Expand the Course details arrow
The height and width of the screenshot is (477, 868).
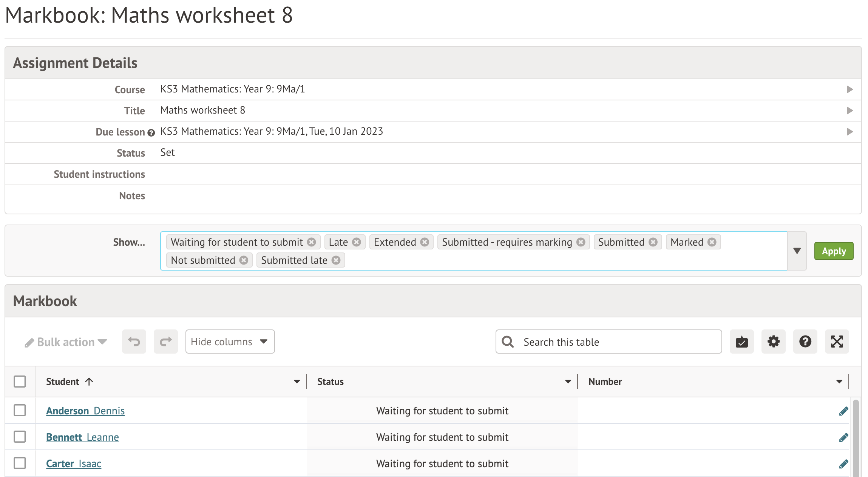tap(849, 89)
